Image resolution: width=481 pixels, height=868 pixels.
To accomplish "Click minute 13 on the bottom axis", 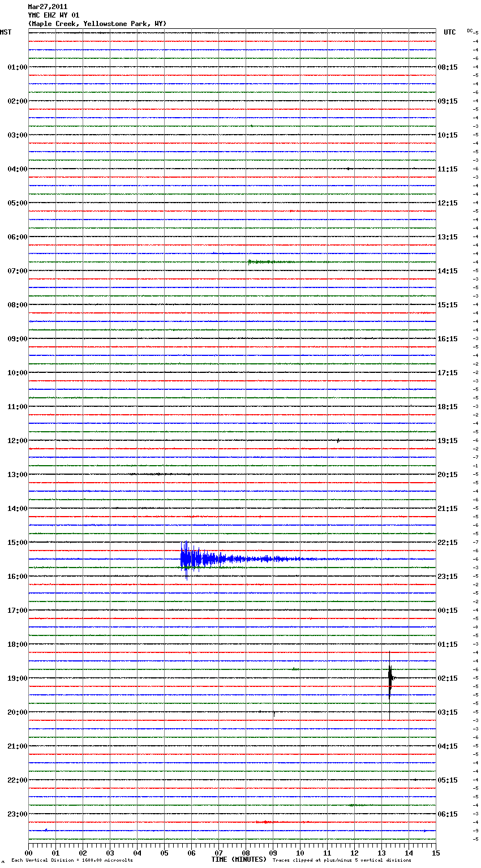I will click(x=381, y=853).
